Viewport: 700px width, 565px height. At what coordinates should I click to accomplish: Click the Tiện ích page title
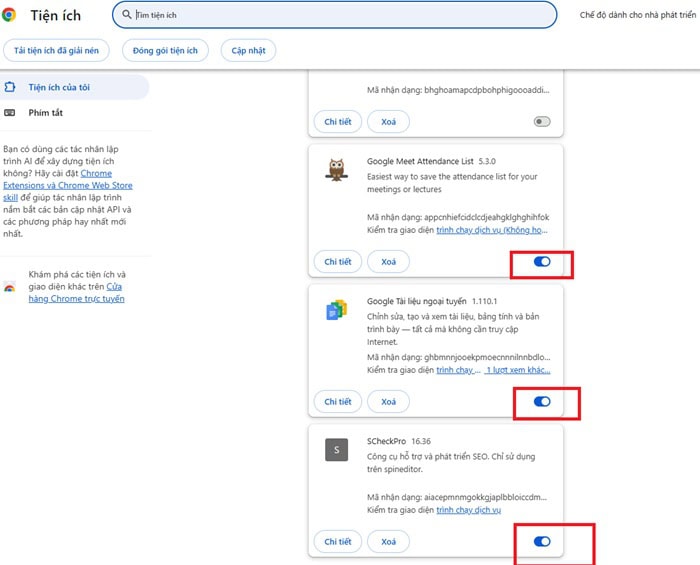point(56,15)
